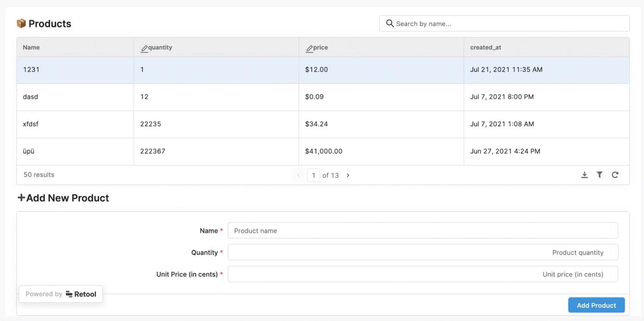Sort by the created_at column header
The image size is (644, 321).
point(485,47)
